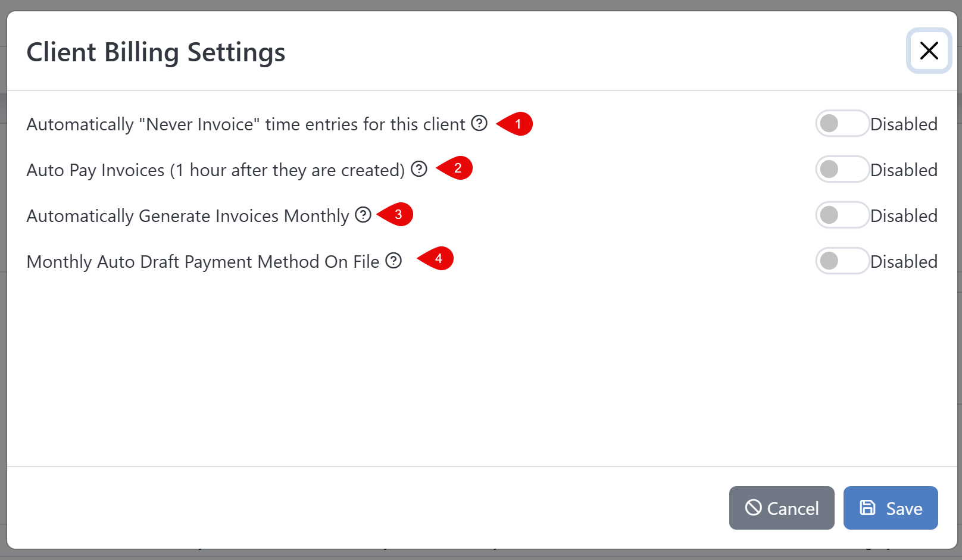The width and height of the screenshot is (962, 560).
Task: Click the question mark beside Automatically Generate Invoices Monthly
Action: (x=363, y=215)
